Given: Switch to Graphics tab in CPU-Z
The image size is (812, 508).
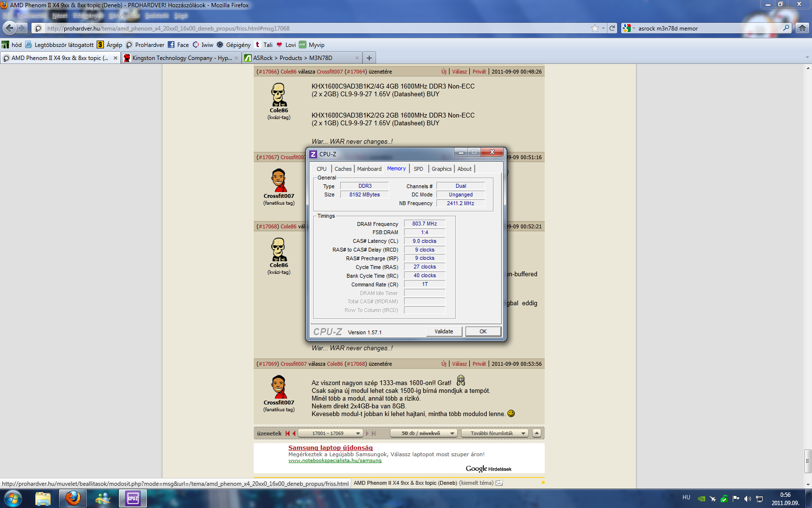Looking at the screenshot, I should [442, 169].
